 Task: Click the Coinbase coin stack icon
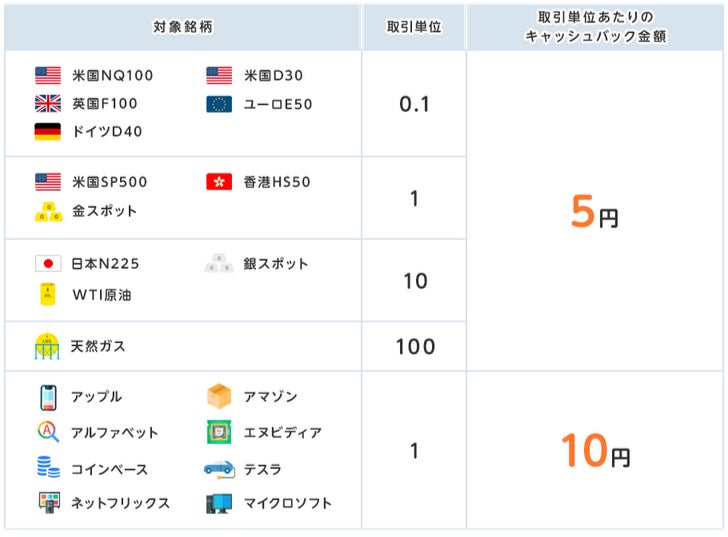click(48, 468)
